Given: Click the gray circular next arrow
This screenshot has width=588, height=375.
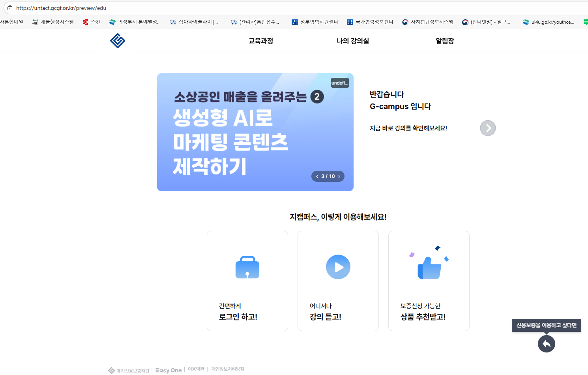Looking at the screenshot, I should pyautogui.click(x=488, y=128).
